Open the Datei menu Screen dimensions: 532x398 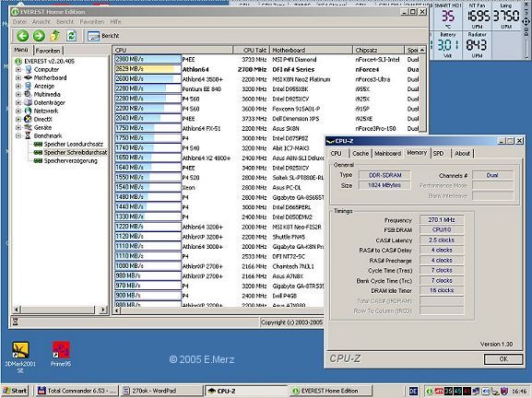coord(19,22)
